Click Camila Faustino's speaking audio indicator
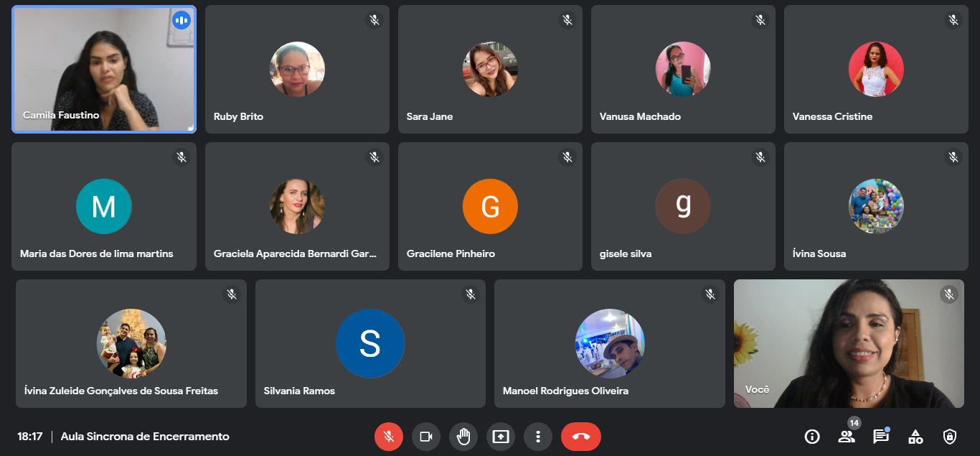 182,20
